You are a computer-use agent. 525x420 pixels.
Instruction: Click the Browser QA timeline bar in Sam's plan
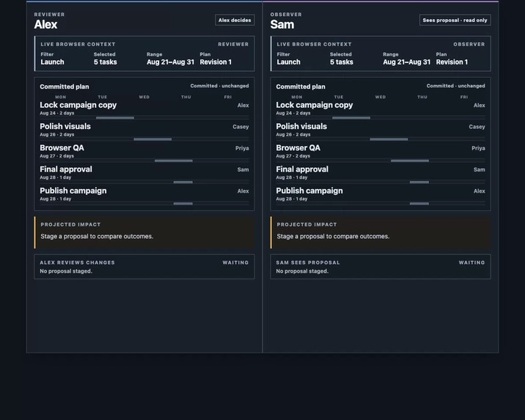point(410,161)
